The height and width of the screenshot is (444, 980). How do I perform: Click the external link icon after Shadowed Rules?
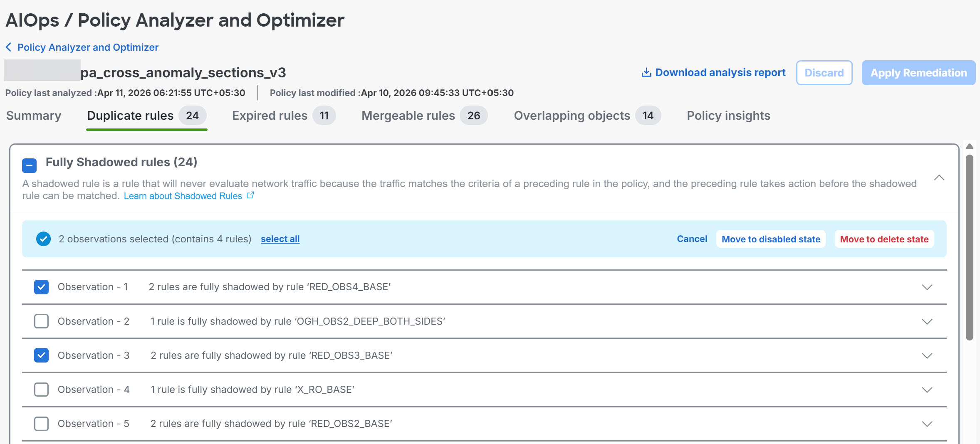point(250,195)
